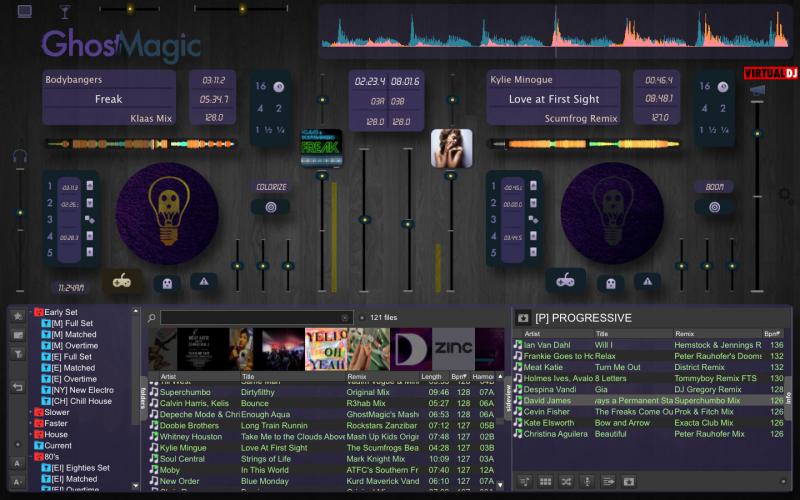Toggle loop length 16 on left deck

point(261,87)
